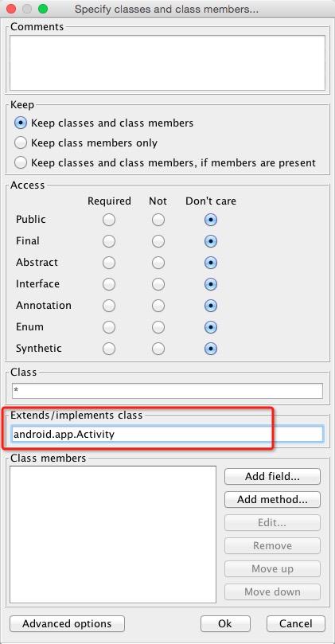The width and height of the screenshot is (335, 644).
Task: Set Final access to Not
Action: tap(158, 241)
